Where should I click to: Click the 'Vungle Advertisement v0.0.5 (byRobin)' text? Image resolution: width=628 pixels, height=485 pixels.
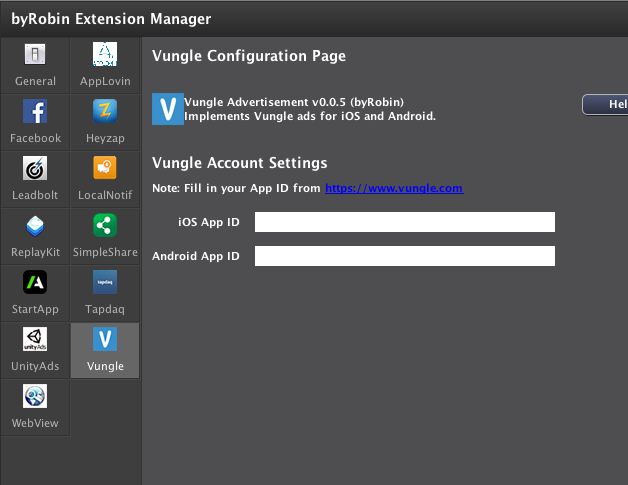point(294,102)
